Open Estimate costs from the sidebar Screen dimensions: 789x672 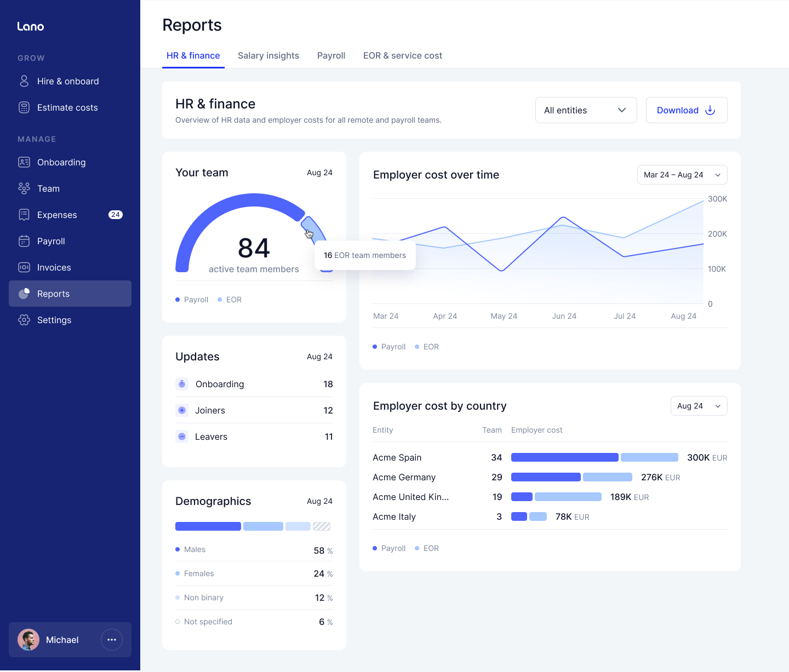67,107
